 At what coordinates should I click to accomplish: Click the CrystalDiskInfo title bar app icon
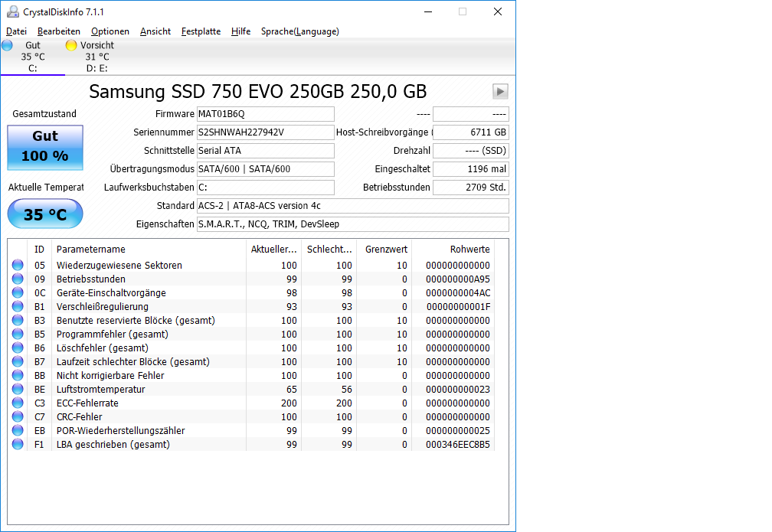13,11
